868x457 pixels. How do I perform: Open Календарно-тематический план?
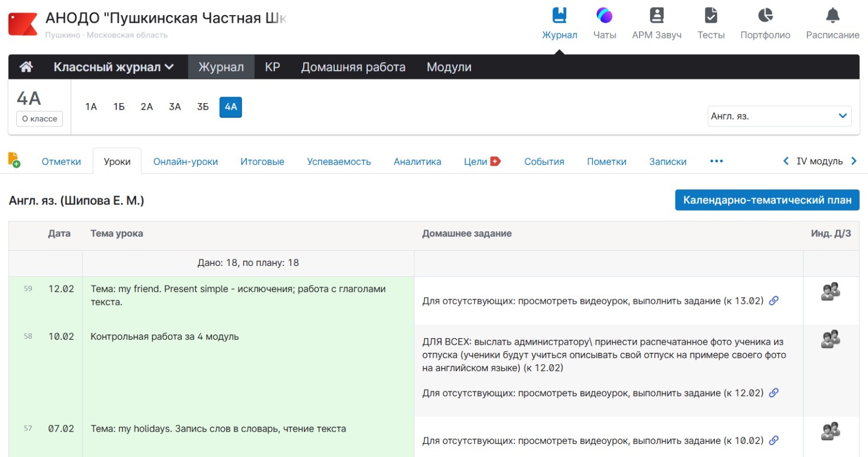[767, 200]
